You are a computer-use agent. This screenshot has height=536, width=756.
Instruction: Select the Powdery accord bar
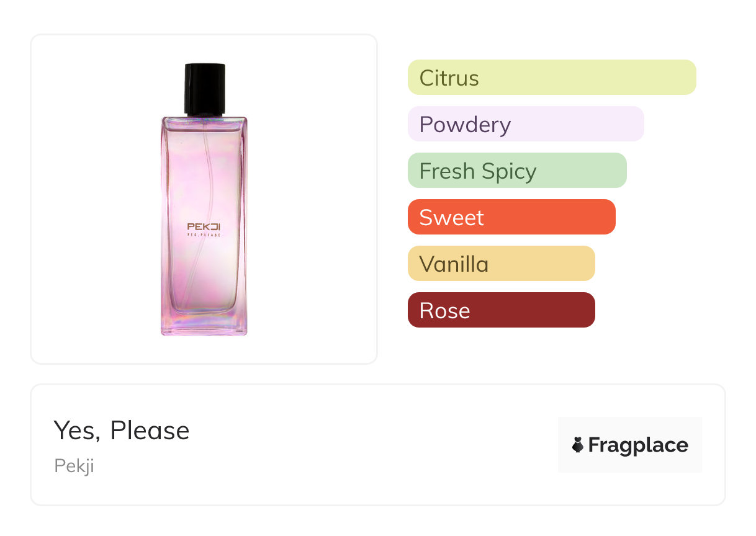pos(526,124)
